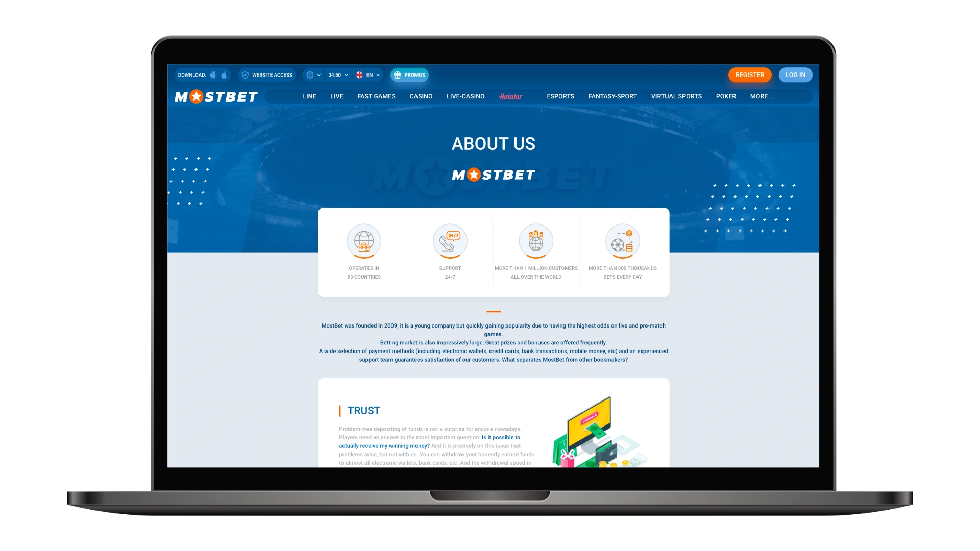This screenshot has height=551, width=980.
Task: Click the daily bets sports icon
Action: pyautogui.click(x=622, y=241)
